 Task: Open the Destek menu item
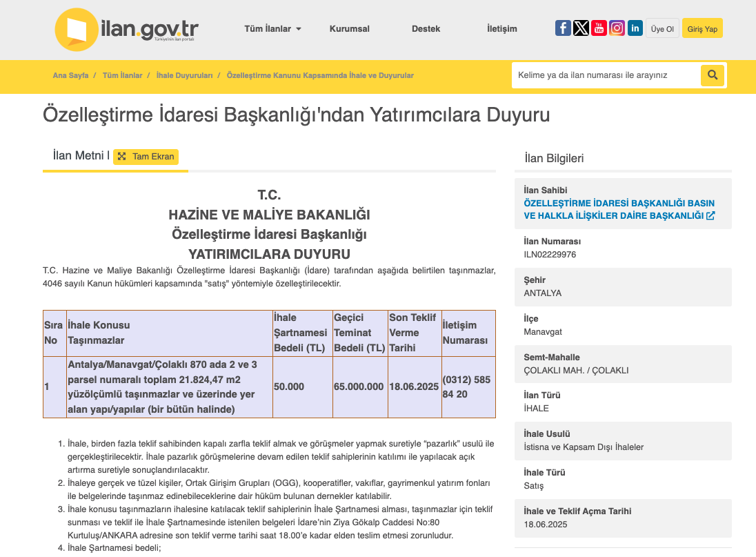426,29
